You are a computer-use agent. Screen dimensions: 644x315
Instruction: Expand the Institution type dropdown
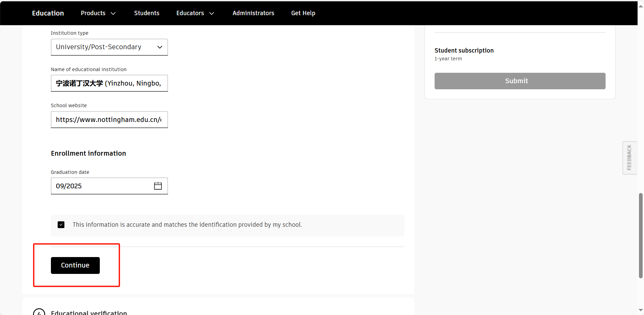coord(109,47)
